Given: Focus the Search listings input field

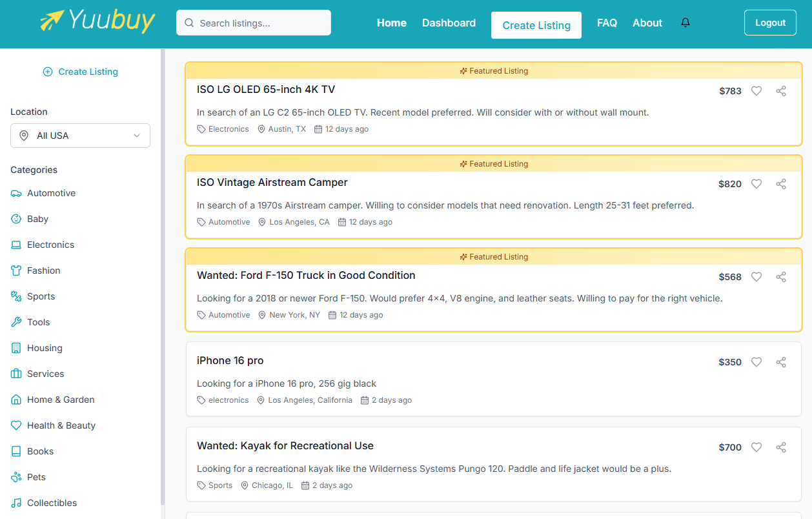Looking at the screenshot, I should 254,23.
